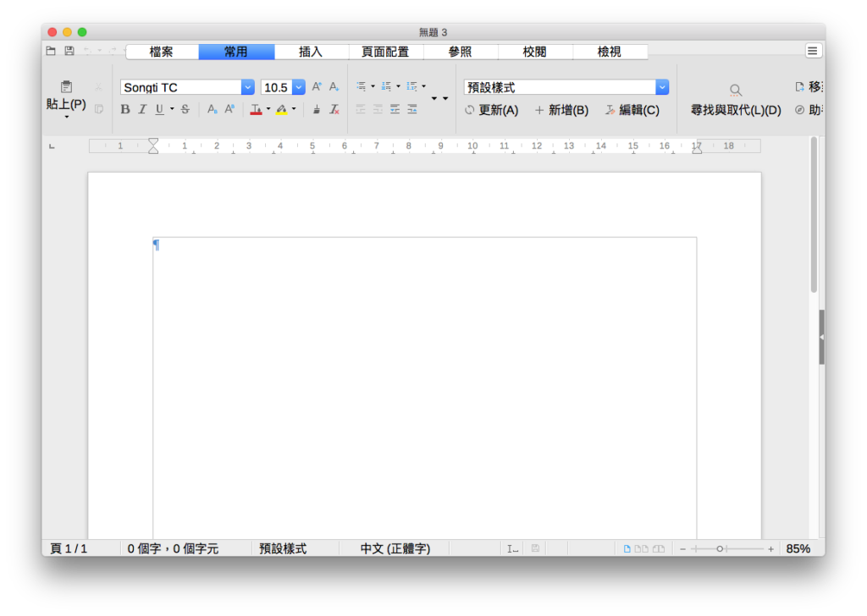This screenshot has height=616, width=867.
Task: Switch to the 校閱 tab
Action: click(x=535, y=52)
